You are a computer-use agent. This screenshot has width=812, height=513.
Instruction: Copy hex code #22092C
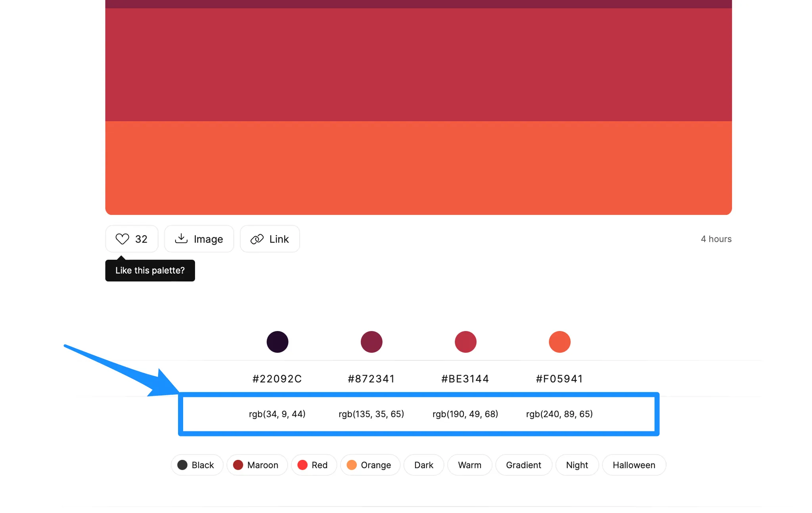click(277, 379)
